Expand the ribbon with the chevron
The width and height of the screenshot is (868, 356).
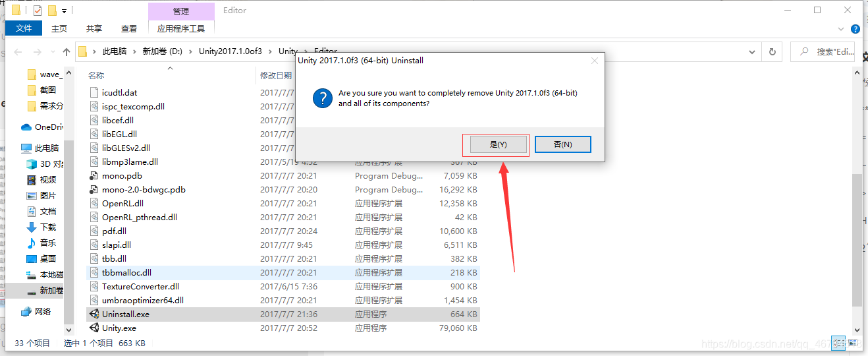(840, 29)
